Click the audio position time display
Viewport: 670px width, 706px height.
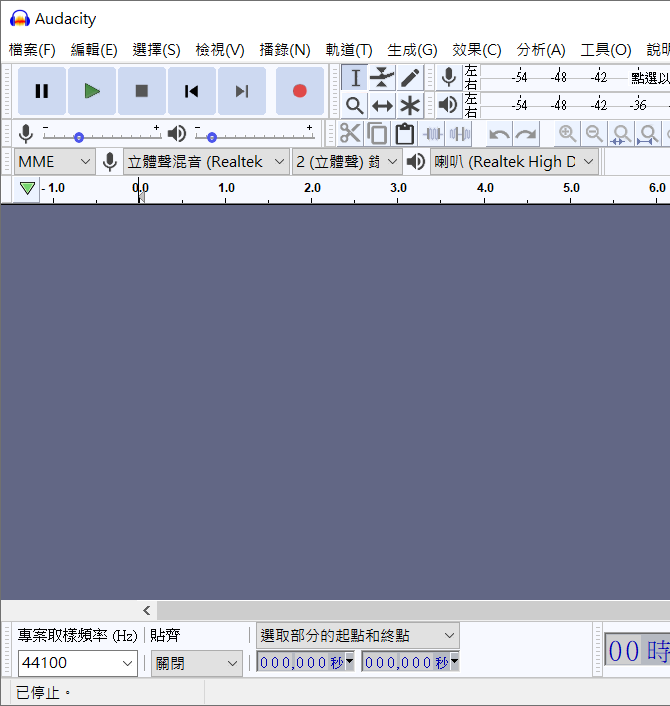point(638,650)
